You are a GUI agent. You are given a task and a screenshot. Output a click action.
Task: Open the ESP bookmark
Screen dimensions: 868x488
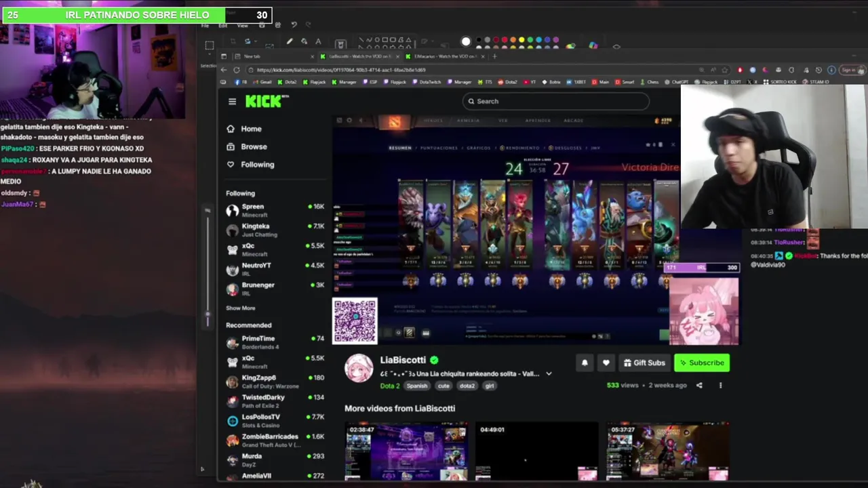(370, 82)
